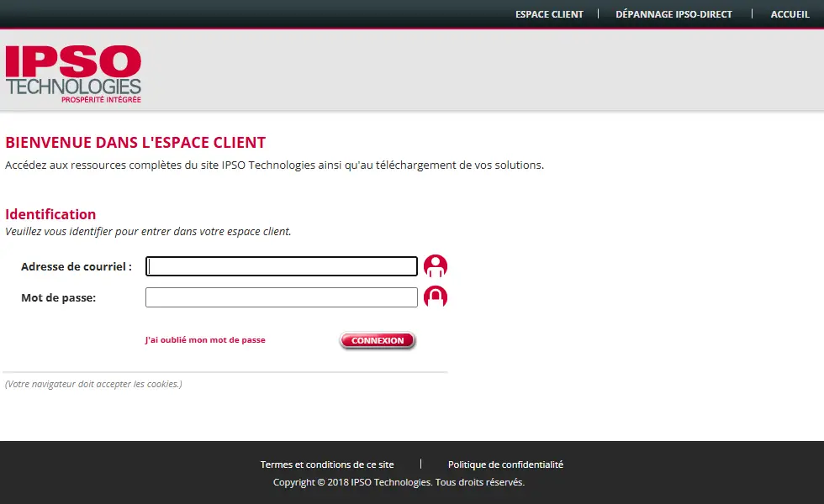Focus the Mot de passe input field
Viewport: 824px width, 504px height.
tap(282, 297)
